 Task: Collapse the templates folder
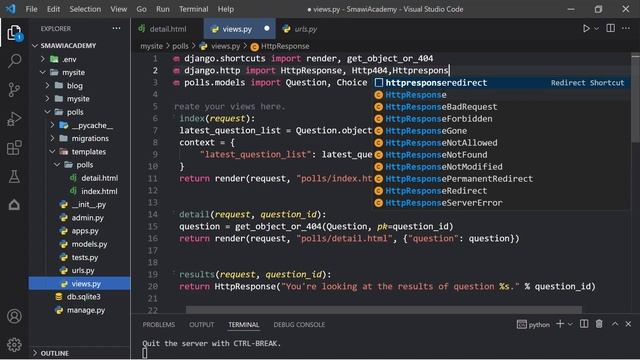pyautogui.click(x=79, y=151)
